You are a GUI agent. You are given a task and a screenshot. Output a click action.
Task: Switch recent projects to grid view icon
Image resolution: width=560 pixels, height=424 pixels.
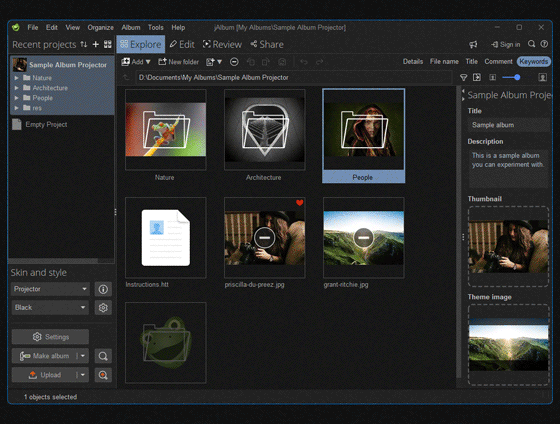(x=108, y=44)
